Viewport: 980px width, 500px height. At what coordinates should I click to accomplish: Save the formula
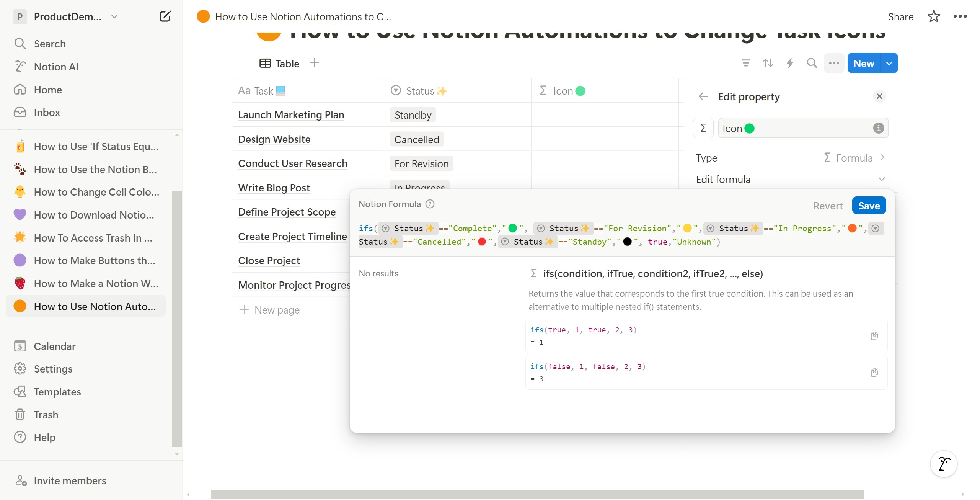coord(869,206)
